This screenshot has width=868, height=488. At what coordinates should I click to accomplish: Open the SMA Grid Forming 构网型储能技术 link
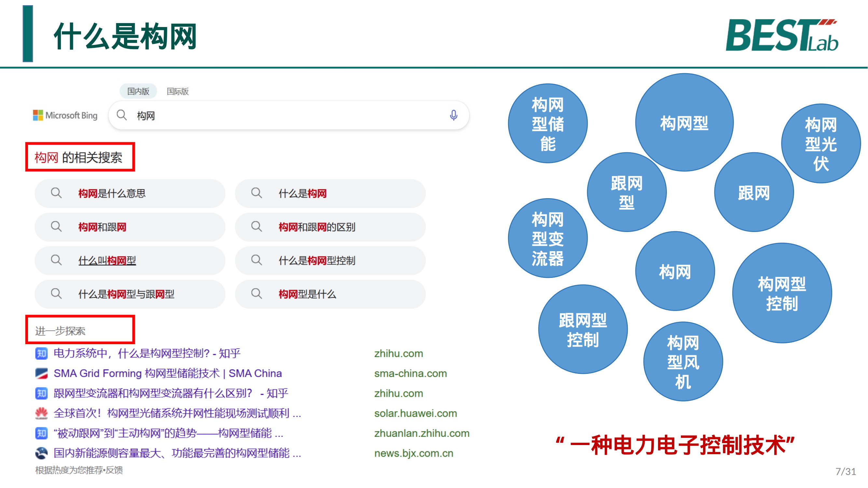point(168,373)
